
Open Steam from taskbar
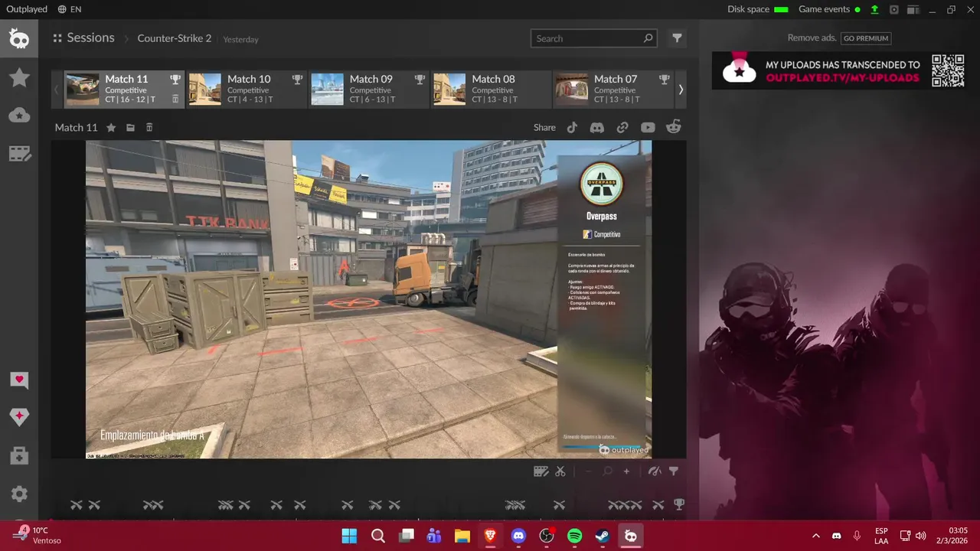click(603, 536)
